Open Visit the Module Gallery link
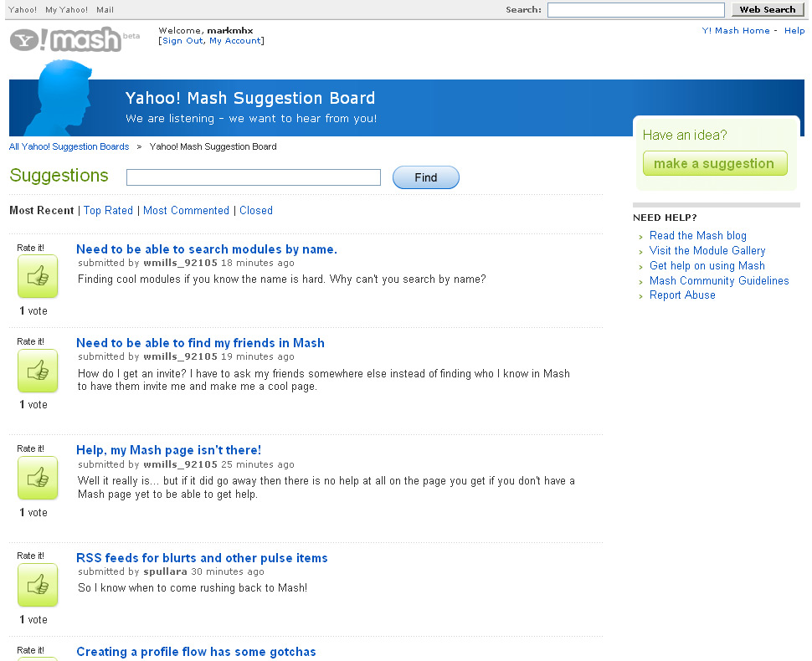 click(707, 250)
